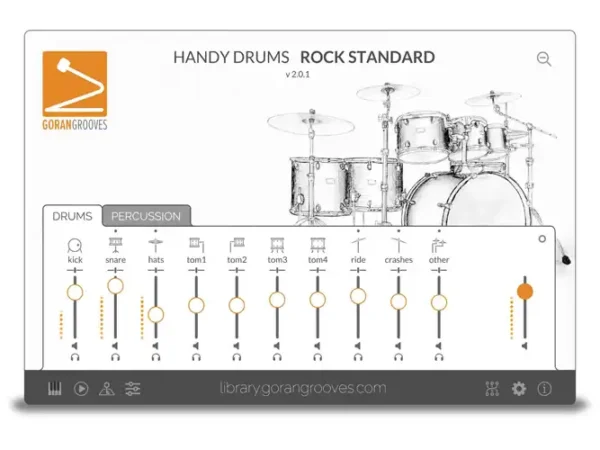Open the groove player play icon
600x450 pixels.
81,389
